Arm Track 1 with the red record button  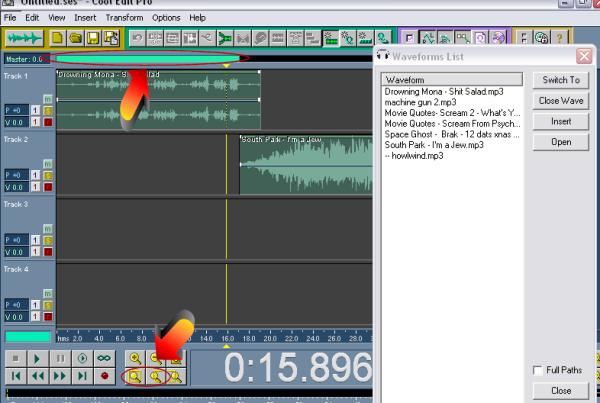pos(48,122)
